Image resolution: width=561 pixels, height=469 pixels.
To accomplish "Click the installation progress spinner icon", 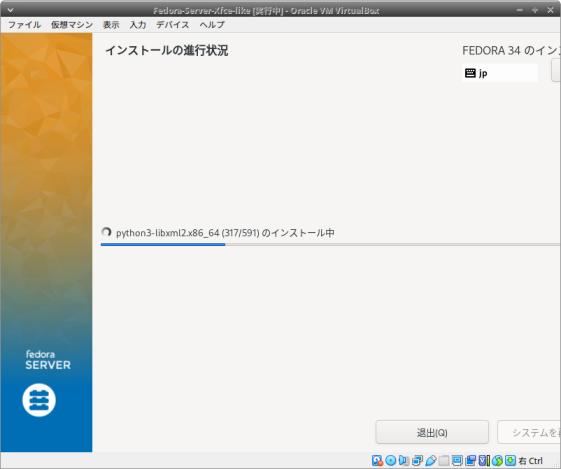I will pos(106,232).
